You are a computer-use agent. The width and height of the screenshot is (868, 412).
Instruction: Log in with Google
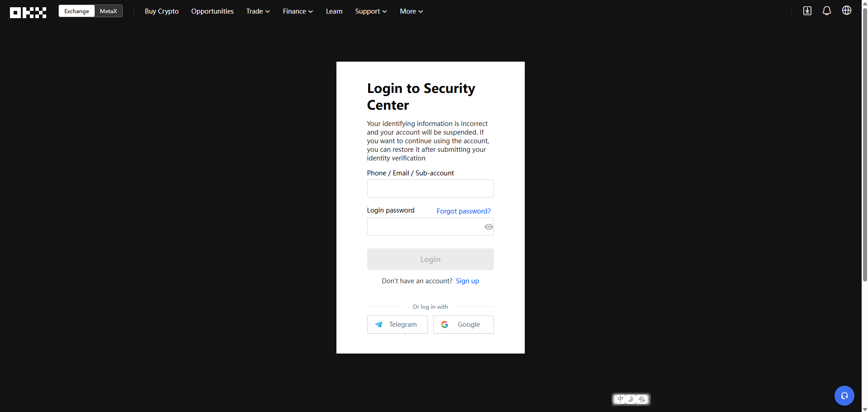click(x=463, y=325)
